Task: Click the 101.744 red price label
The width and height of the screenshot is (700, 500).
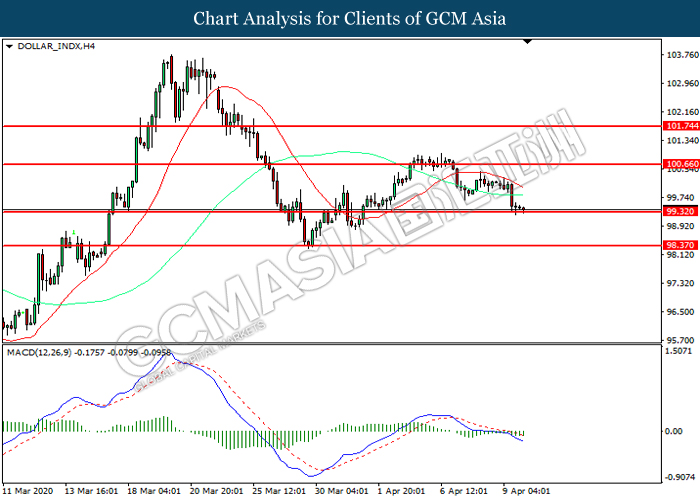Action: coord(682,126)
